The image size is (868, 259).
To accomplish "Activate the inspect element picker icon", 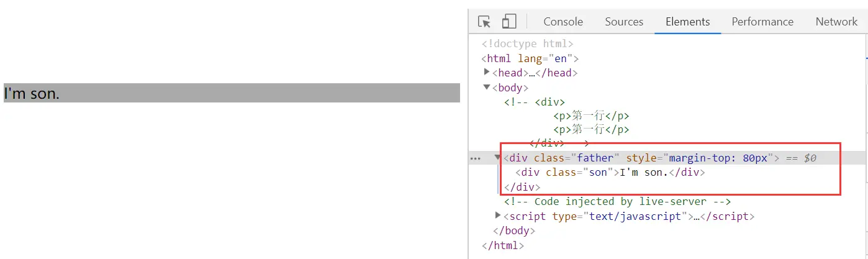I will (x=484, y=22).
